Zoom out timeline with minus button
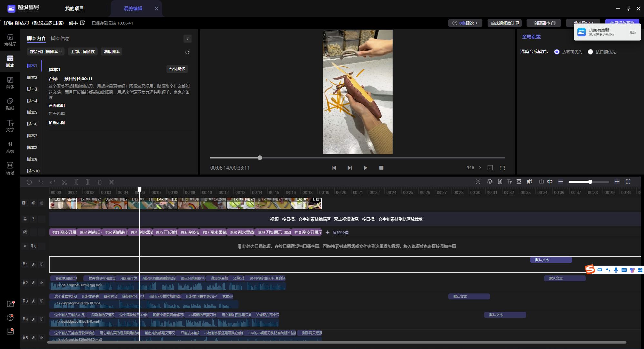 click(560, 182)
